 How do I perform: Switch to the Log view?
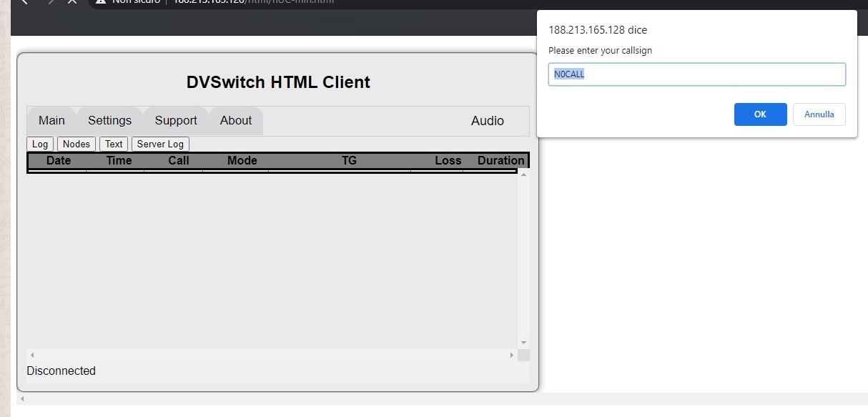click(39, 144)
